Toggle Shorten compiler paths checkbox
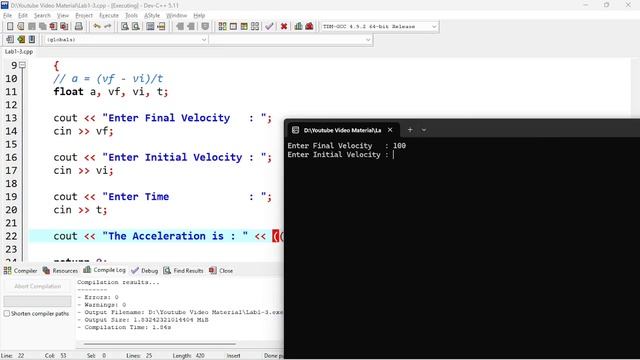 point(7,313)
